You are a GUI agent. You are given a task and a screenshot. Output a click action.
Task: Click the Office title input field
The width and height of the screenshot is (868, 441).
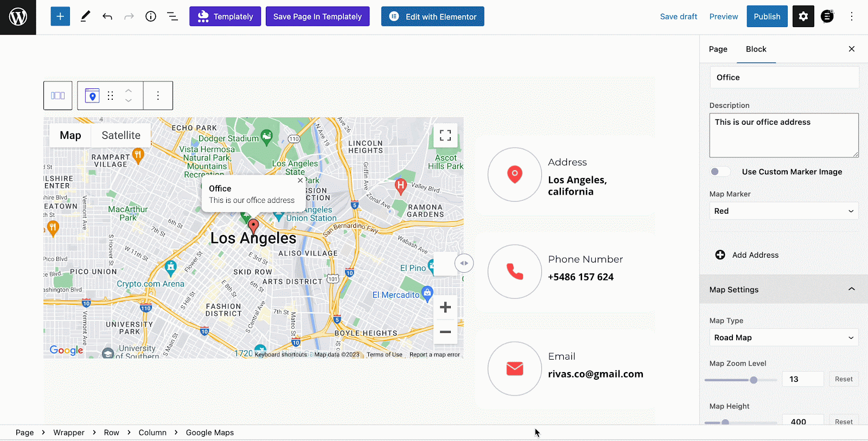tap(784, 78)
